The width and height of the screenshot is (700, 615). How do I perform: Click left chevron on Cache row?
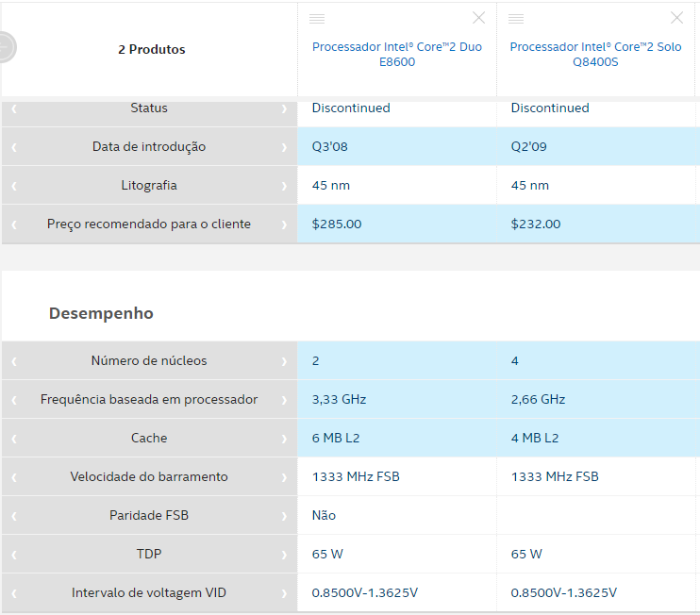point(14,439)
